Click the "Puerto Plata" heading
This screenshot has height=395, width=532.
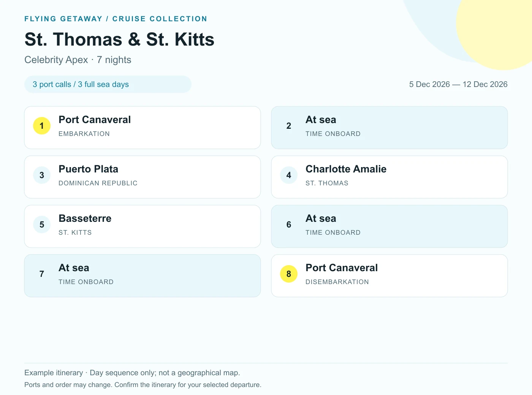point(89,169)
